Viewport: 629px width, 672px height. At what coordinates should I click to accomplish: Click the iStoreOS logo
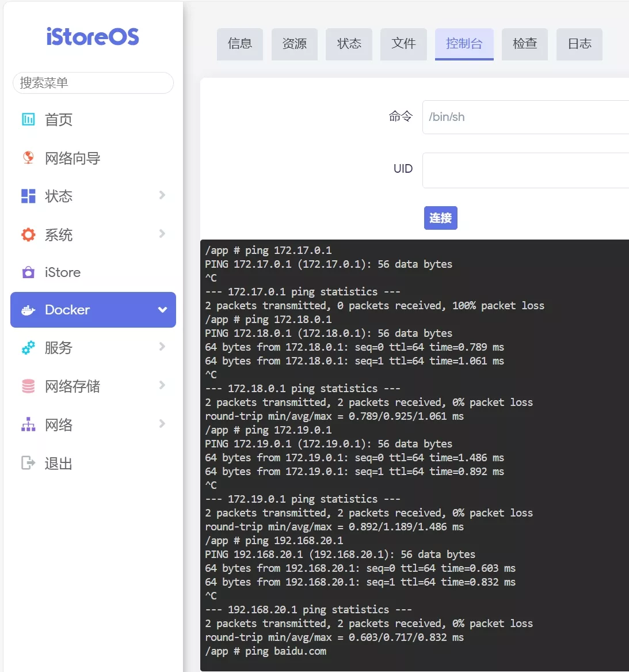(93, 36)
